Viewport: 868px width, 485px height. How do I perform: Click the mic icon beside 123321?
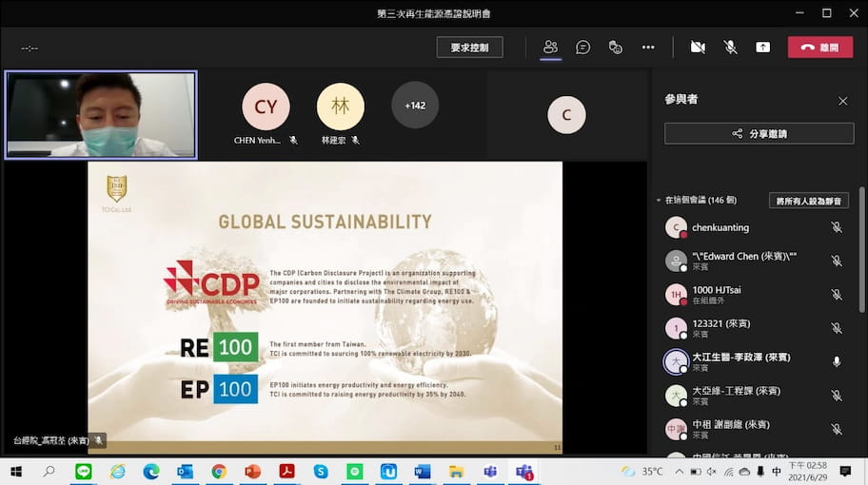tap(837, 328)
